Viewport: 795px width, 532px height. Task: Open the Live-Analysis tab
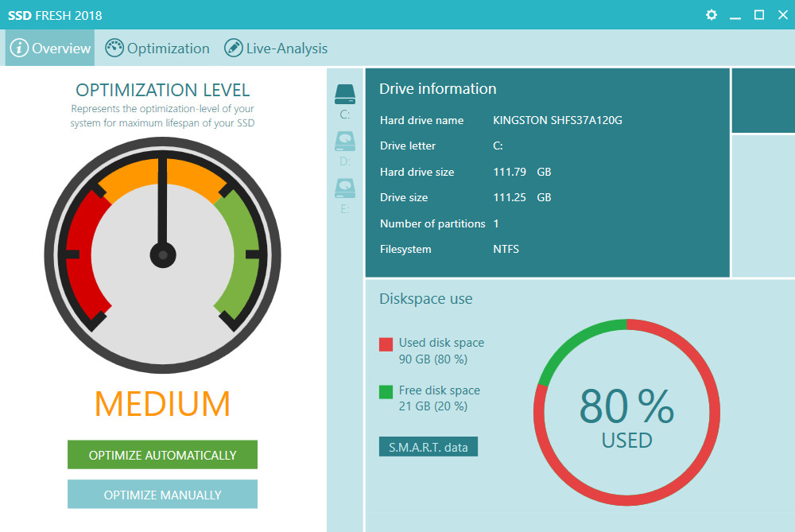[x=276, y=48]
